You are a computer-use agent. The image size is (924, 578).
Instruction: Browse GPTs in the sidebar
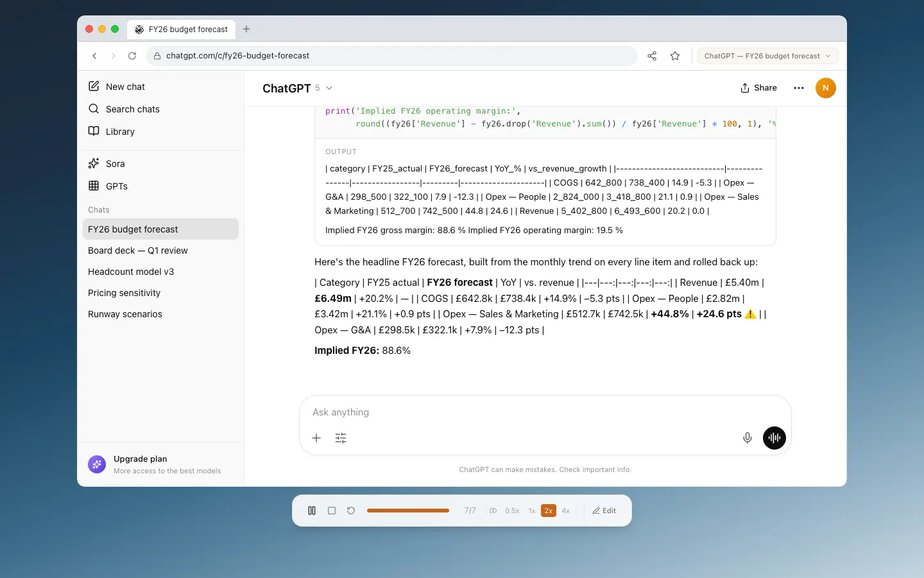point(117,186)
